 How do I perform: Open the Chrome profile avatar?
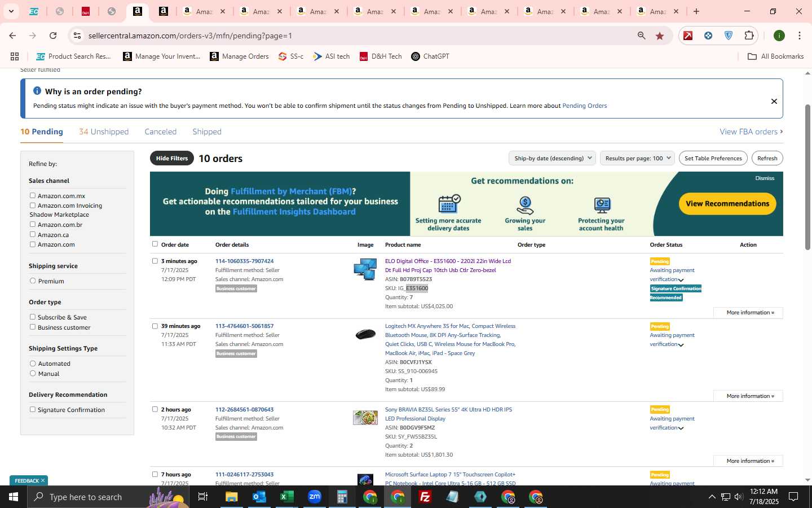779,36
